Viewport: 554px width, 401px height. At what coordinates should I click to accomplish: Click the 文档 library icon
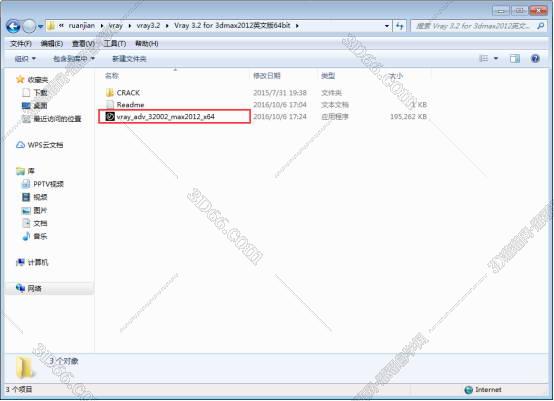click(x=26, y=223)
